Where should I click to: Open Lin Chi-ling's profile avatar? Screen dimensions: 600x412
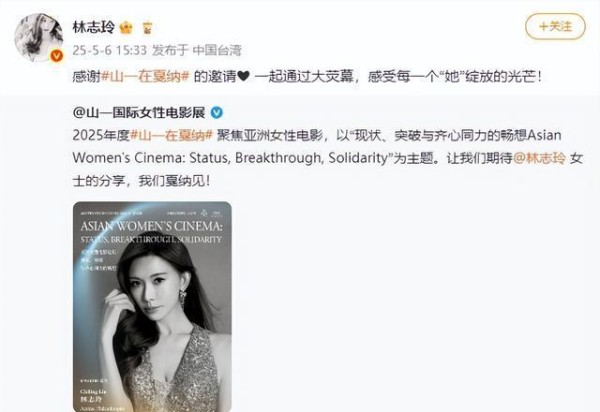coord(39,37)
